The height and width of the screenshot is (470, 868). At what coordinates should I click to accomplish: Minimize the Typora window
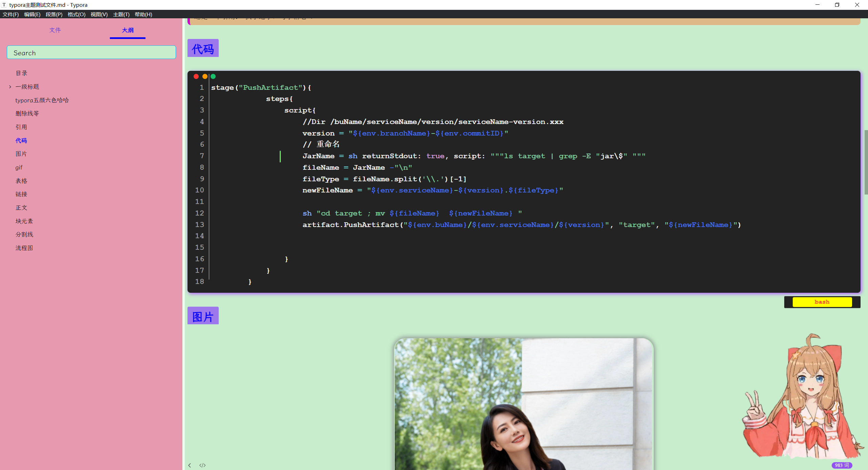817,5
